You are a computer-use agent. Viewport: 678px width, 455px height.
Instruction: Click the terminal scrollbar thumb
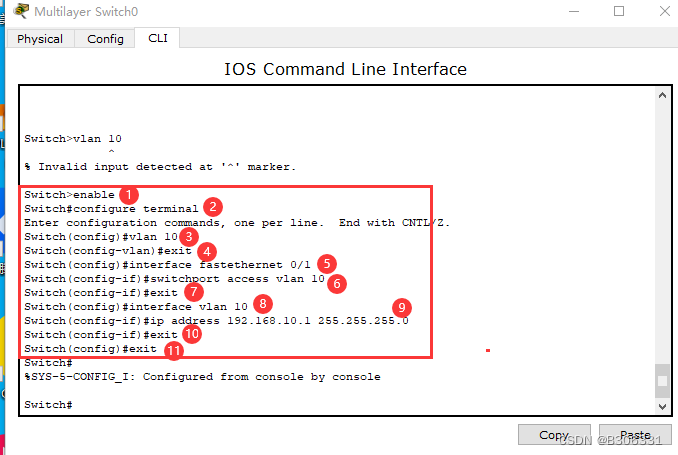[662, 381]
